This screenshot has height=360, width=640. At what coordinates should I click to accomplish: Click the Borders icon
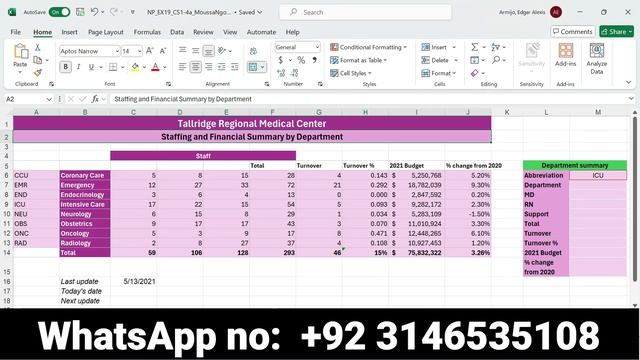113,67
